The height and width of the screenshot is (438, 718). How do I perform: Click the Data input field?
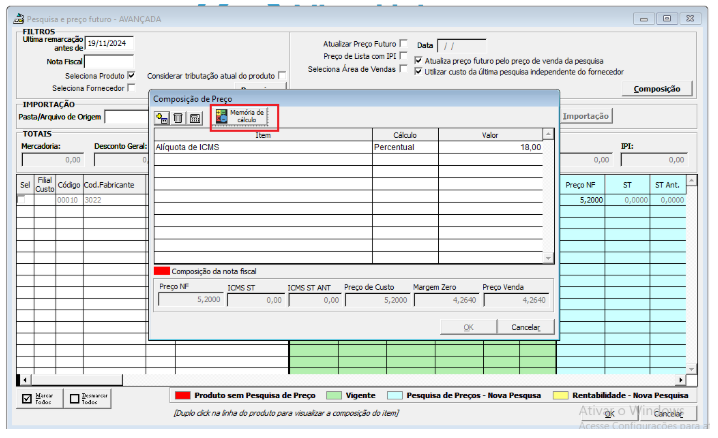pyautogui.click(x=462, y=46)
